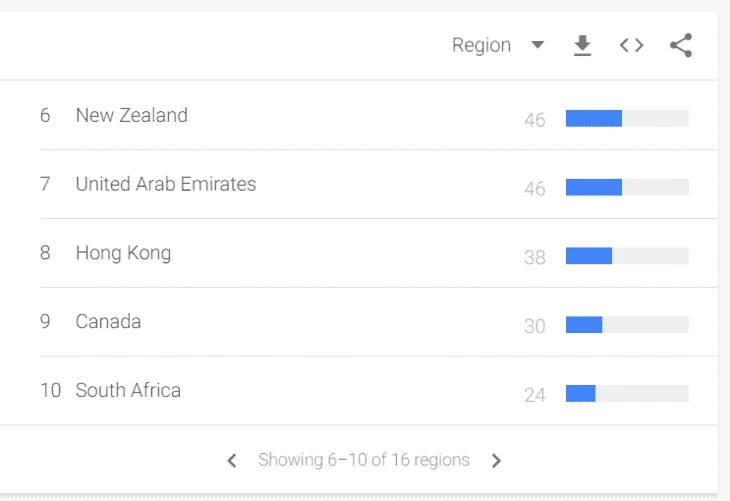Screen dimensions: 730x501
Task: Open the embed code icon
Action: 631,45
